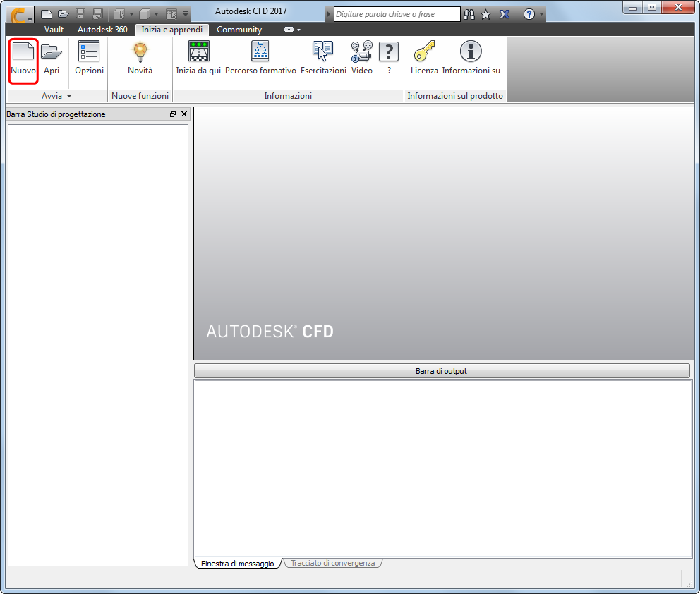Screen dimensions: 700x594
Task: Open the Percorso formativo learning path
Action: [260, 58]
